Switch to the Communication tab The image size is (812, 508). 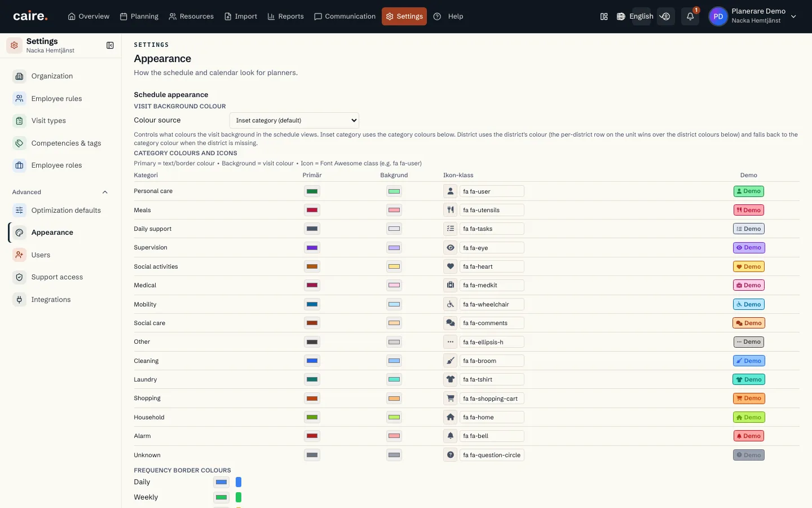(345, 16)
